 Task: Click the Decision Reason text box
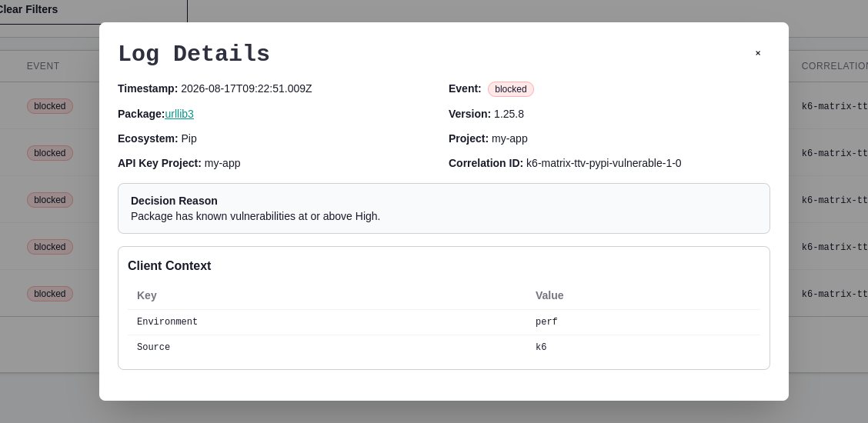[444, 208]
